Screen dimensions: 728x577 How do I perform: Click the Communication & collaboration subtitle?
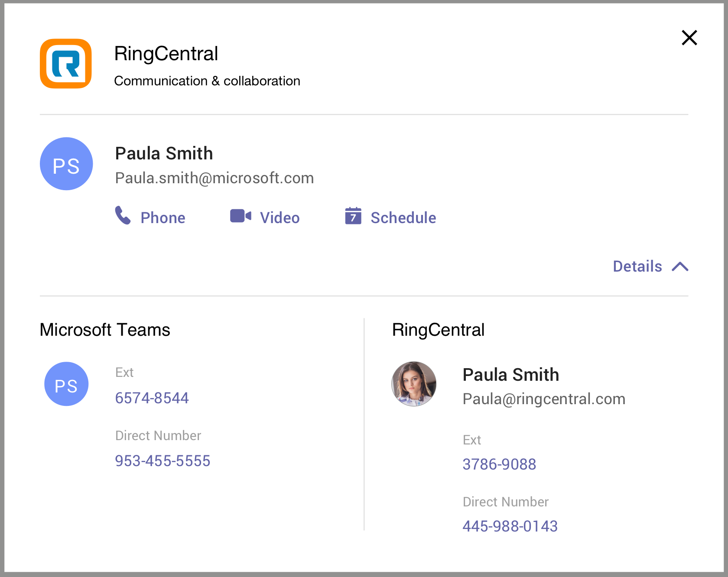(207, 81)
